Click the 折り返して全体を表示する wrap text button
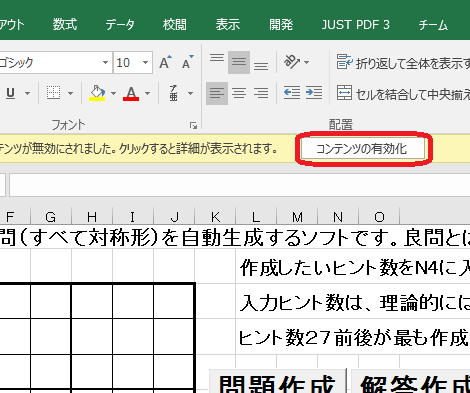The width and height of the screenshot is (470, 393). coord(403,62)
